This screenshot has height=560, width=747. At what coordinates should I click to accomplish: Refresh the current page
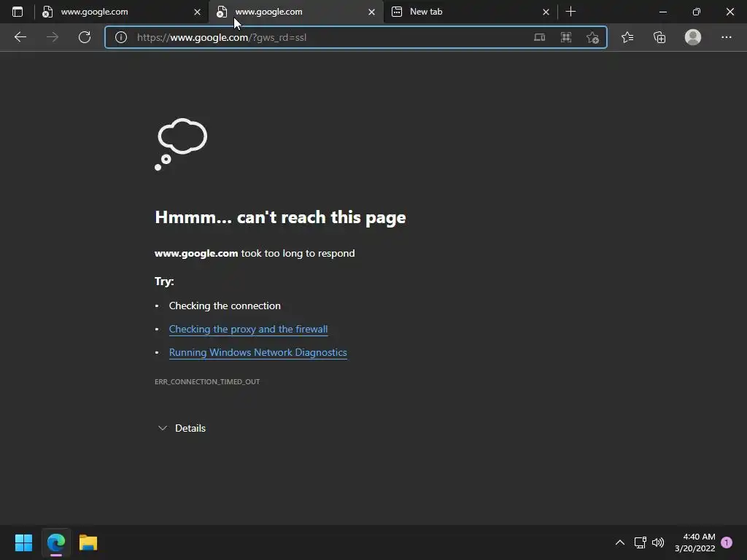coord(85,37)
